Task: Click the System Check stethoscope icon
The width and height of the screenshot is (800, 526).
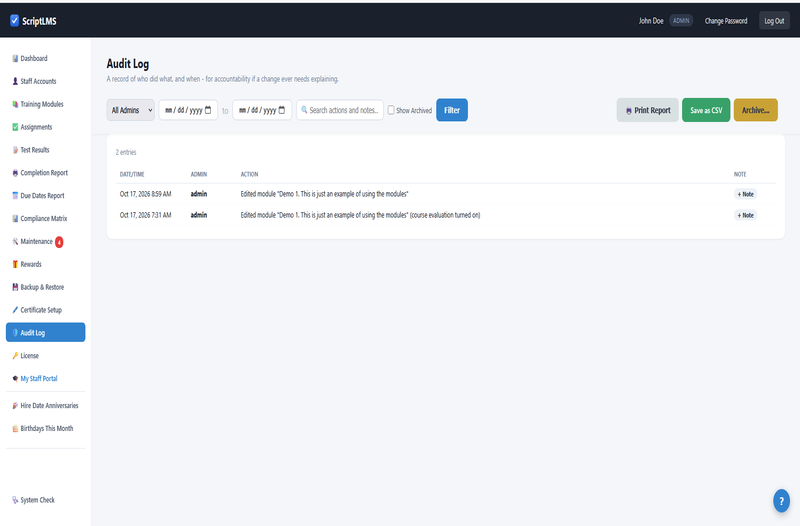Action: (x=15, y=500)
